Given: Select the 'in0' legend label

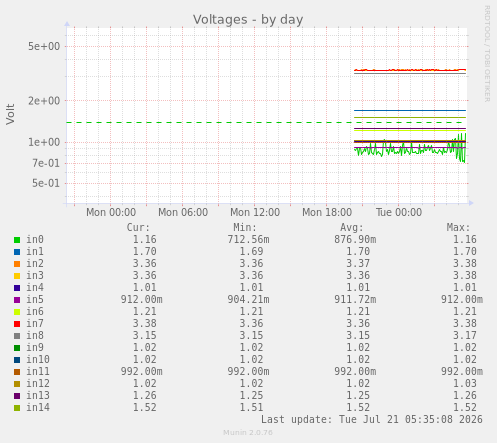Looking at the screenshot, I should [35, 239].
